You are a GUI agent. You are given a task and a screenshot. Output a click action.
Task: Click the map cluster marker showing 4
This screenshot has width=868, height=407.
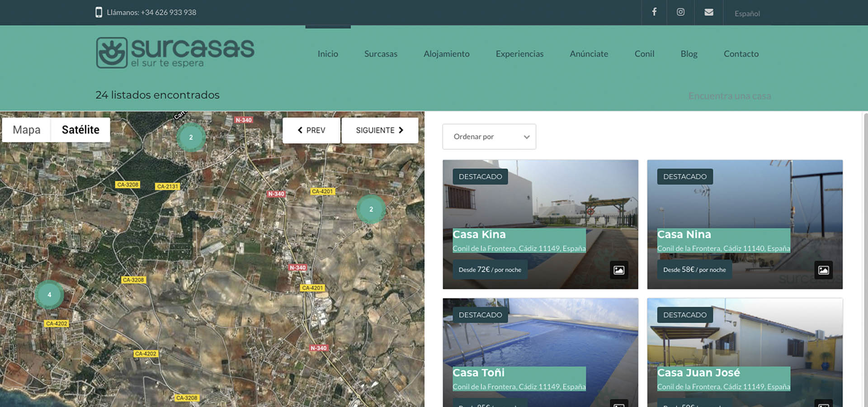coord(49,294)
